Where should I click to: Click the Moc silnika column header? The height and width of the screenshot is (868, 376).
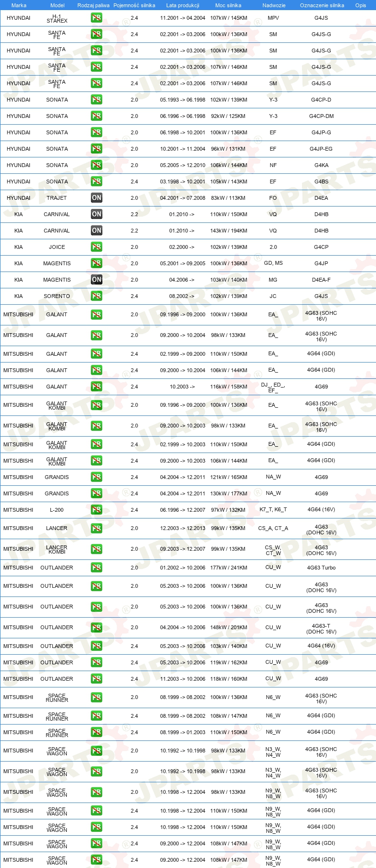point(228,5)
